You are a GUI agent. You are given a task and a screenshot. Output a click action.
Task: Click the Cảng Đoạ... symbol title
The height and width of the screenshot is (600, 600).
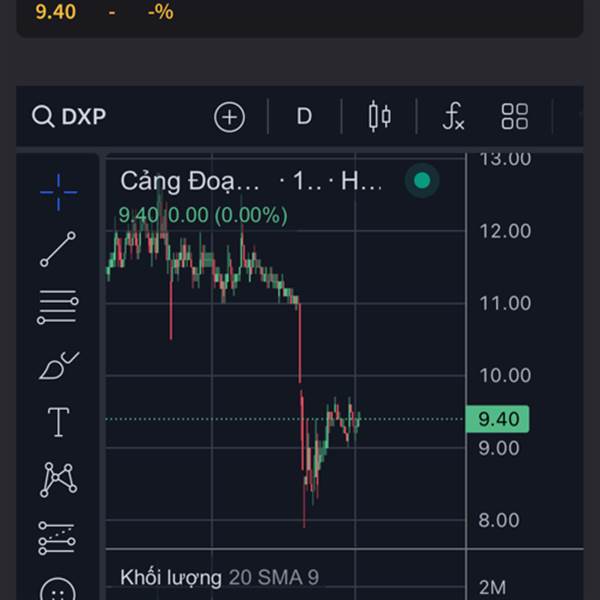pyautogui.click(x=190, y=181)
